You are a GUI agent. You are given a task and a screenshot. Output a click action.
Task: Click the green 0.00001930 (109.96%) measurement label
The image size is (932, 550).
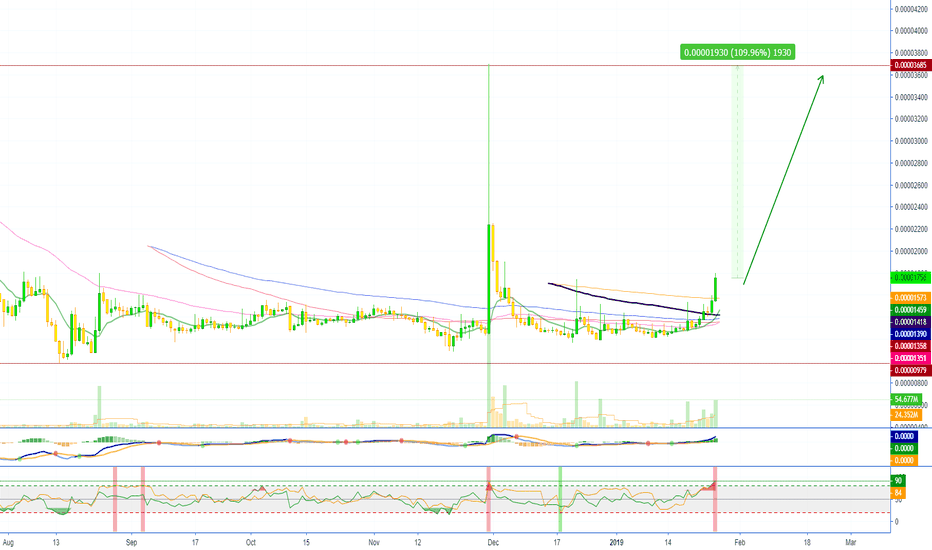coord(737,52)
